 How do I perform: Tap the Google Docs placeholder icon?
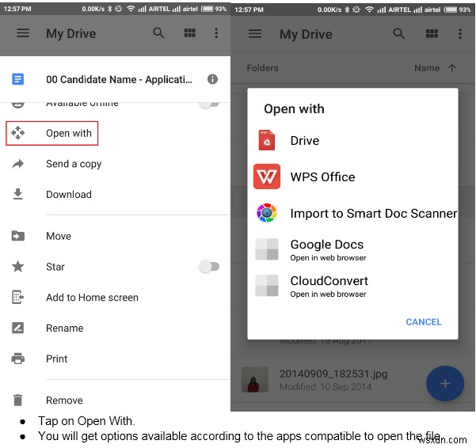(x=267, y=249)
